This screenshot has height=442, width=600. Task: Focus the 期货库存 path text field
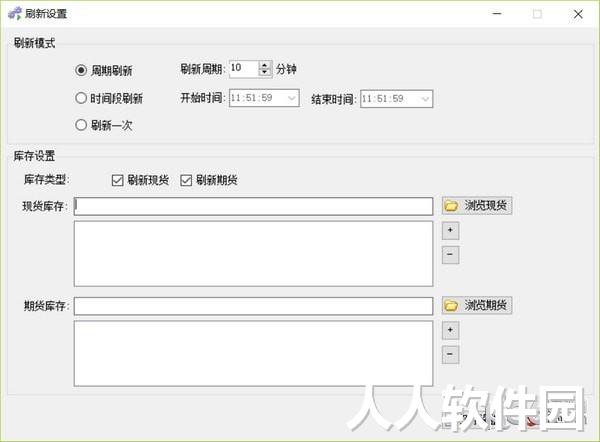tap(253, 306)
